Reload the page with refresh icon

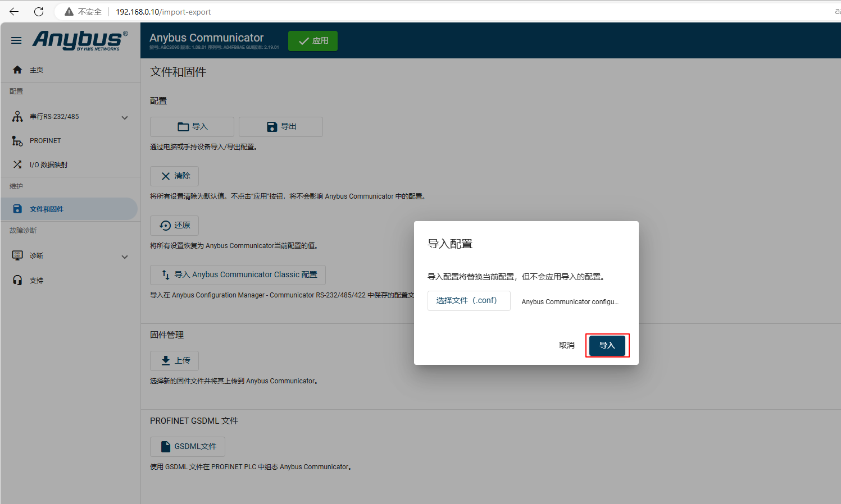(39, 11)
